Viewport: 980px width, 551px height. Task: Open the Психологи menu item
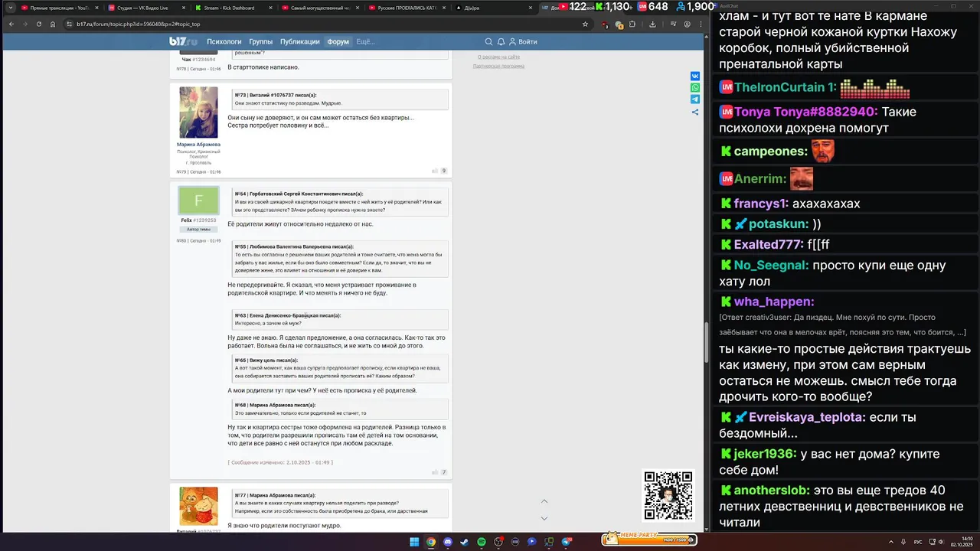click(x=224, y=41)
